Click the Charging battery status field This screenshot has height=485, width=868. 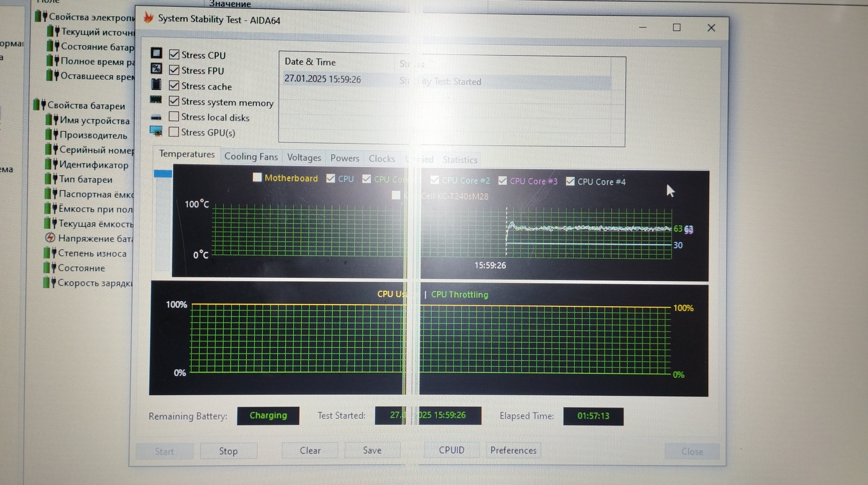[268, 415]
